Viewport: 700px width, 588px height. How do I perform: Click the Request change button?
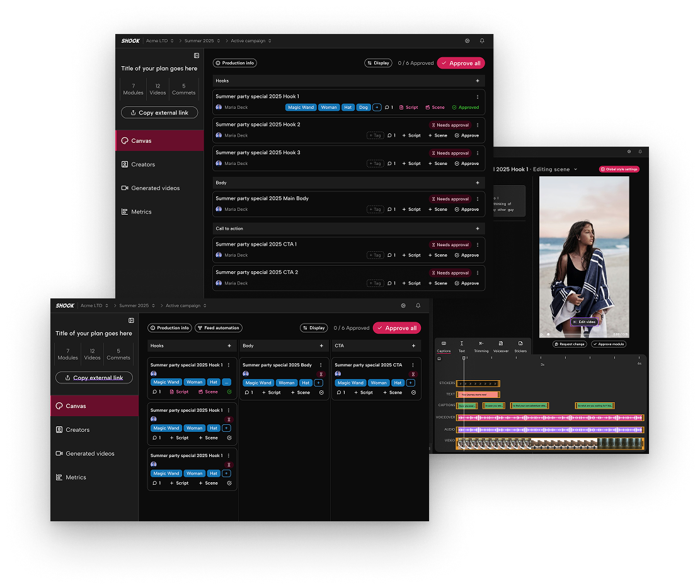click(570, 344)
